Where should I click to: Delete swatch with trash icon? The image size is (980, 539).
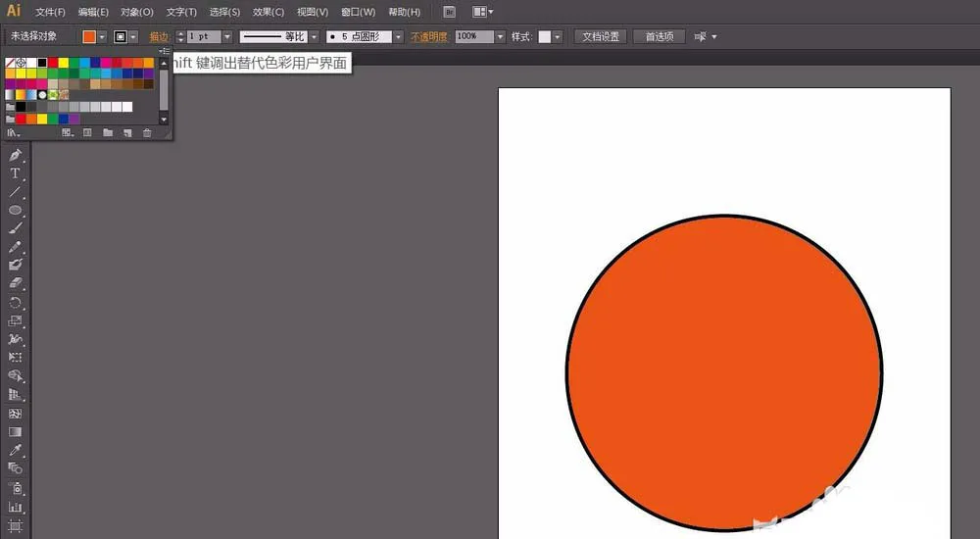click(x=147, y=132)
